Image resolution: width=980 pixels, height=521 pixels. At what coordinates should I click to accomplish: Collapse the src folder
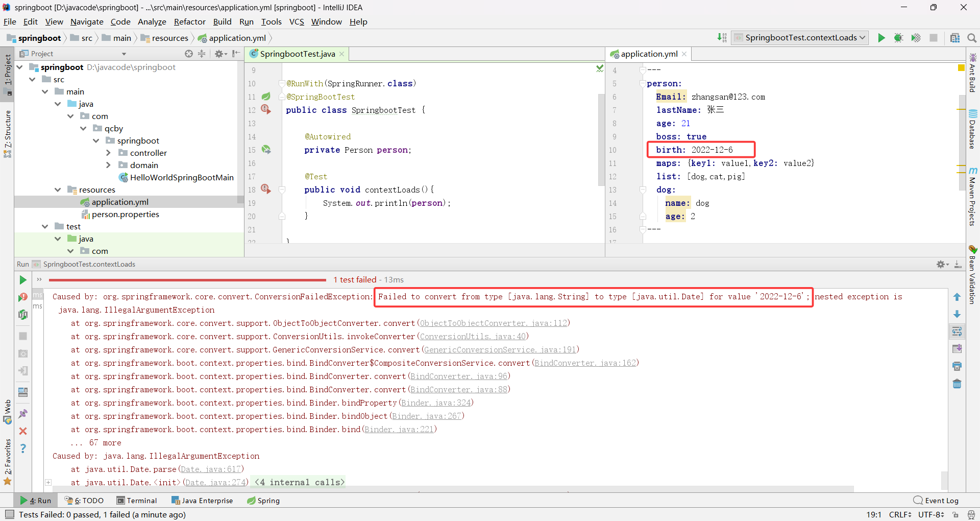click(x=33, y=79)
